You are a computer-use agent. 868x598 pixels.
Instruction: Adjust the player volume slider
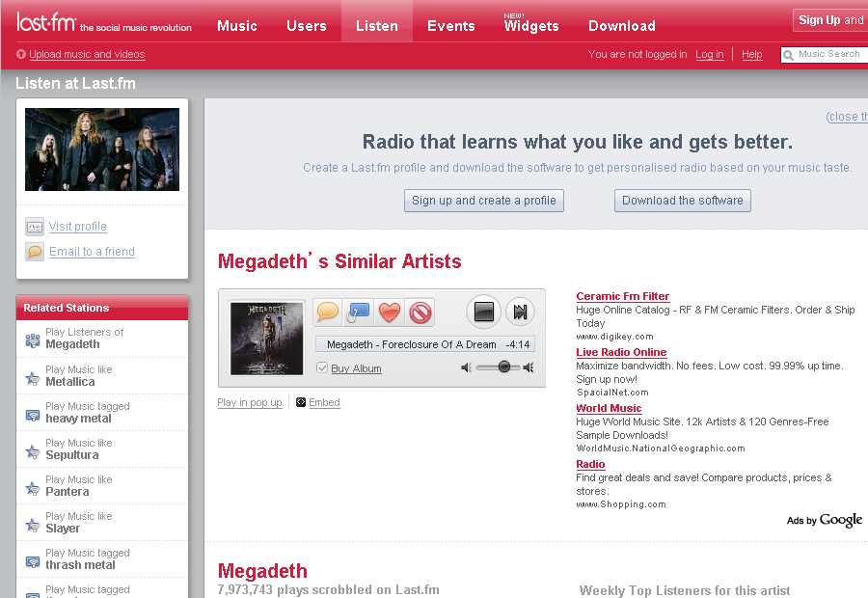point(502,367)
